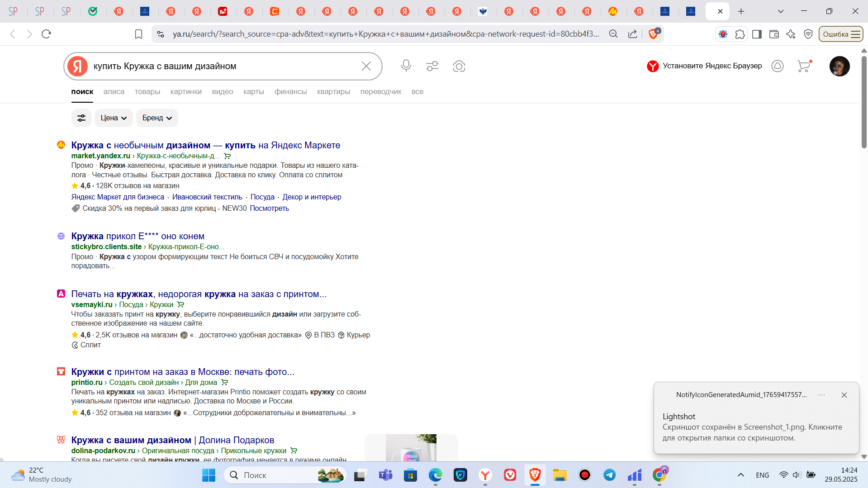868x488 pixels.
Task: Open Telegram from the taskbar
Action: pos(609,475)
